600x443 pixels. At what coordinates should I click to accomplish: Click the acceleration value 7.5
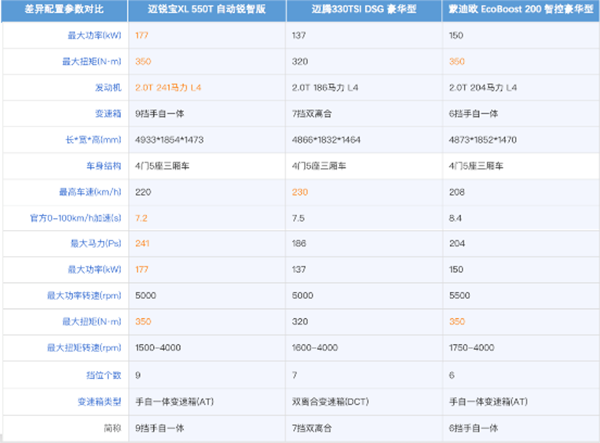pyautogui.click(x=298, y=218)
